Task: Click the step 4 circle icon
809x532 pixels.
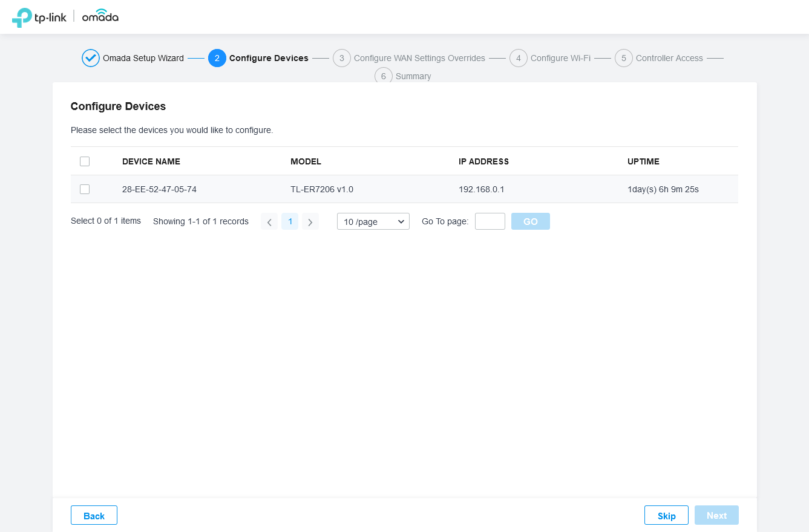Action: (x=519, y=58)
